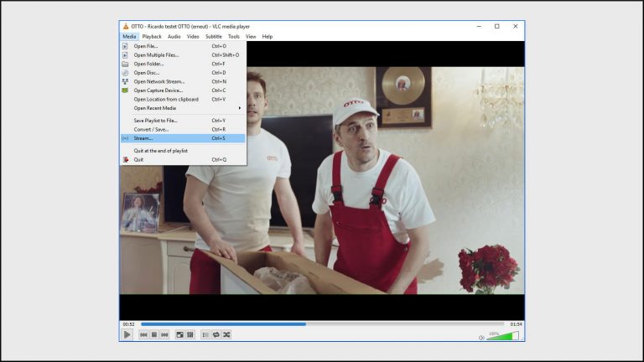
Task: Click total time 01:54 label
Action: pyautogui.click(x=516, y=324)
